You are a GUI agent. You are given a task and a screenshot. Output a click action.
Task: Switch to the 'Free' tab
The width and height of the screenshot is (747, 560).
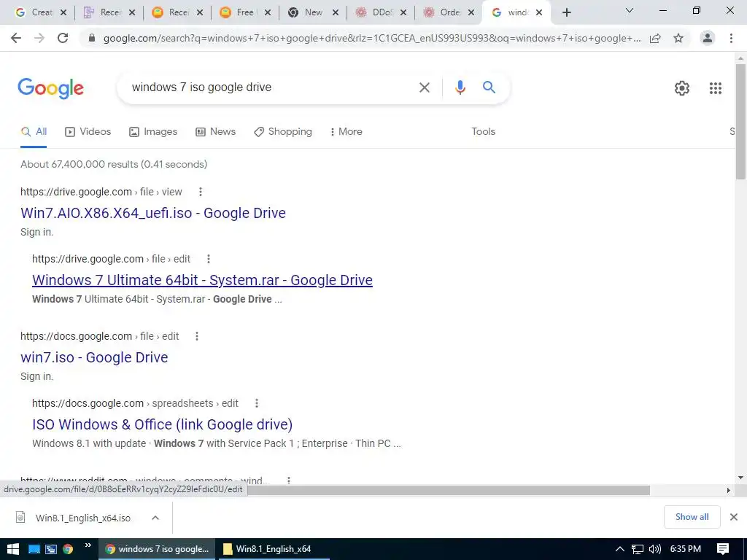point(245,12)
